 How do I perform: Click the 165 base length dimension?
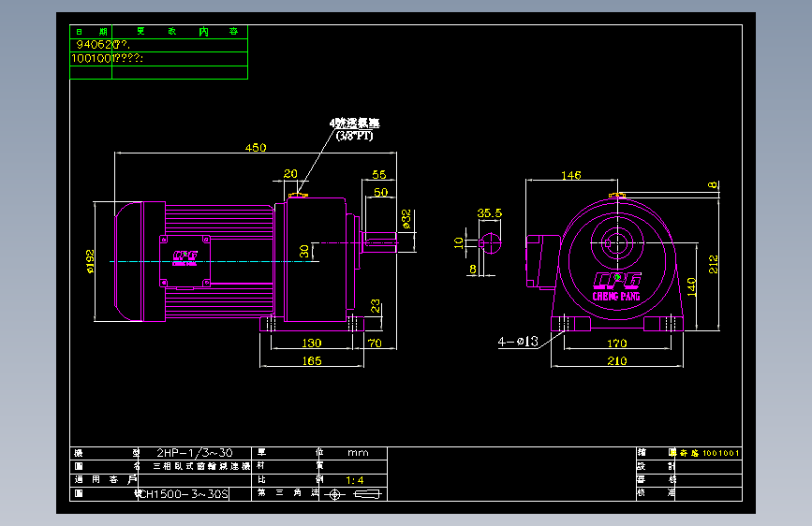tap(312, 360)
